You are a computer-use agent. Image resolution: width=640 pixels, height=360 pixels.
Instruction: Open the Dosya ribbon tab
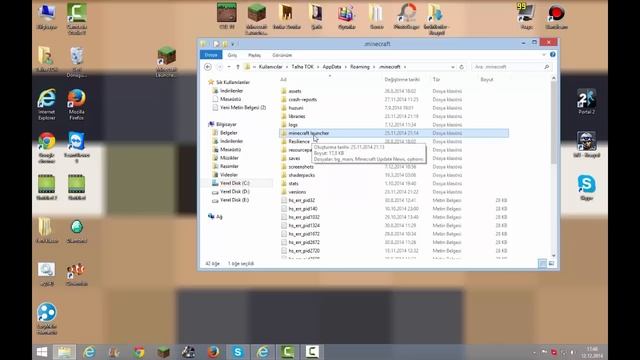[211, 55]
